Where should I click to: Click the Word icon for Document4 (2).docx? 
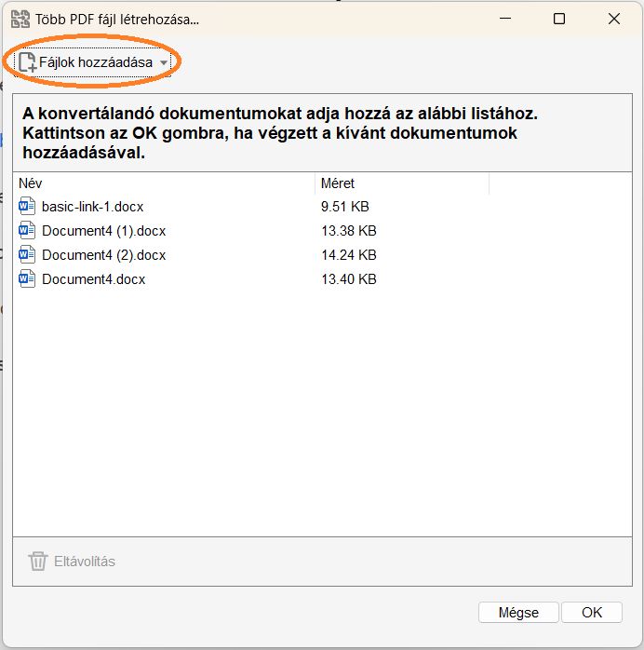[x=27, y=255]
